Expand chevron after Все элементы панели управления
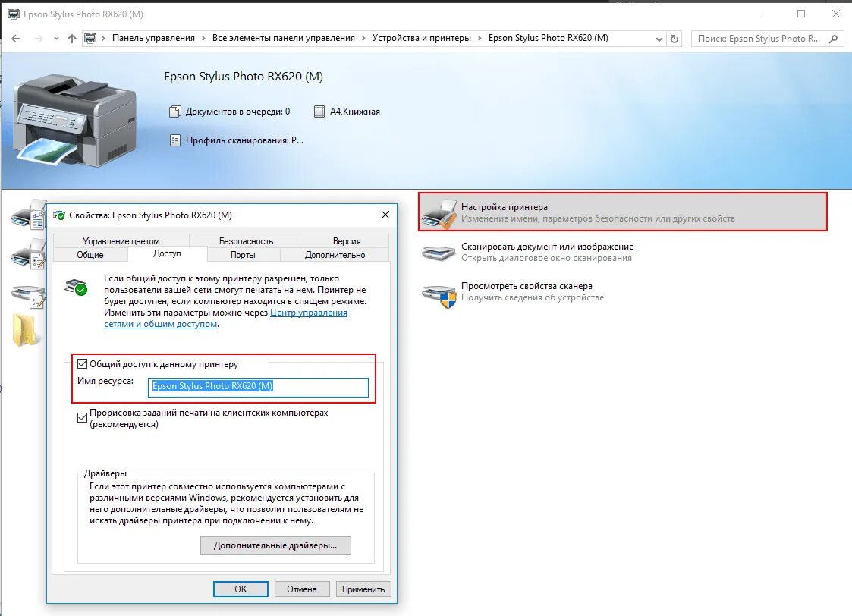852x616 pixels. tap(363, 38)
